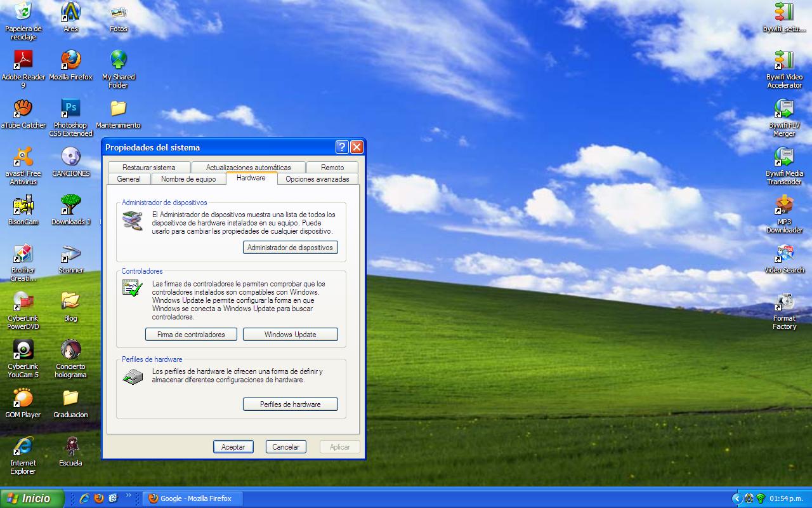Select the Photoshop CS5 Extended icon

click(70, 117)
